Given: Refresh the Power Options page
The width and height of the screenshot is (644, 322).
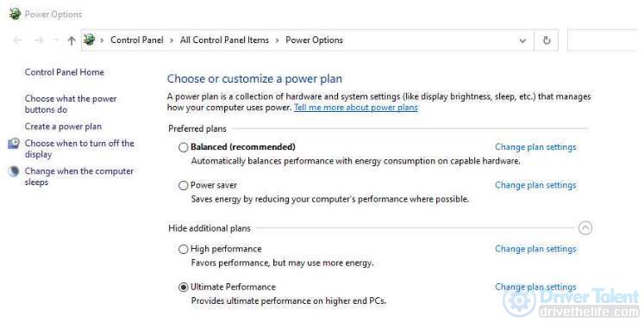Looking at the screenshot, I should point(547,40).
